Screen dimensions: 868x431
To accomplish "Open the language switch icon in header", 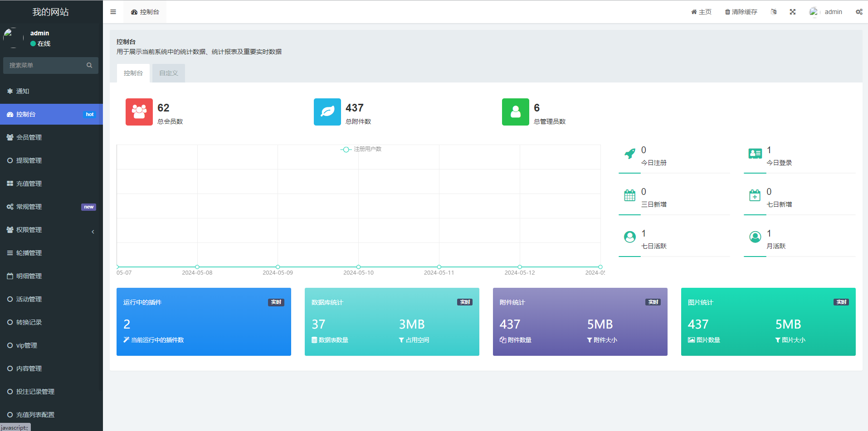I will click(774, 12).
